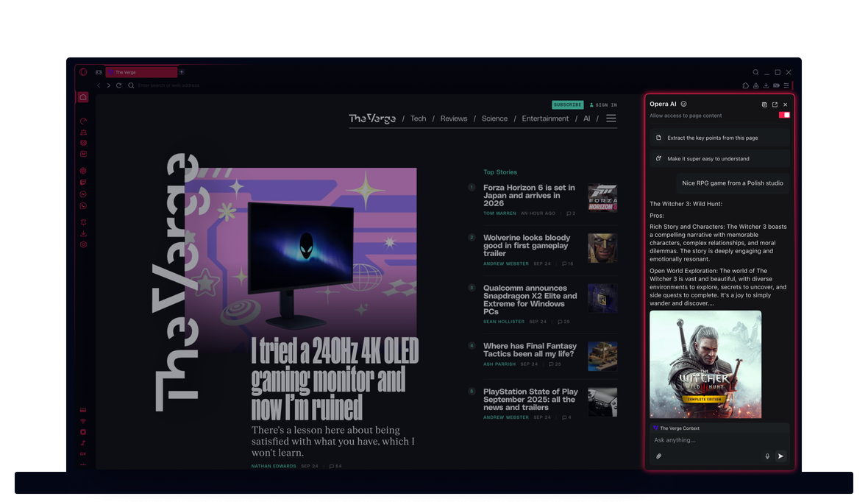Open Messenger from the sidebar
868x502 pixels.
pos(83,194)
